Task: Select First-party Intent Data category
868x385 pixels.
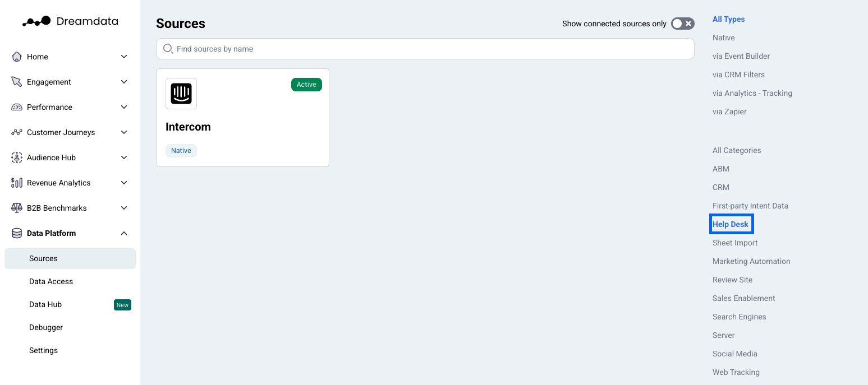Action: point(750,206)
